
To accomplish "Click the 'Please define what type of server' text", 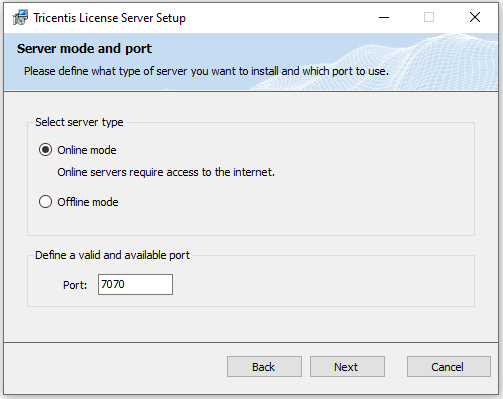I will [206, 71].
